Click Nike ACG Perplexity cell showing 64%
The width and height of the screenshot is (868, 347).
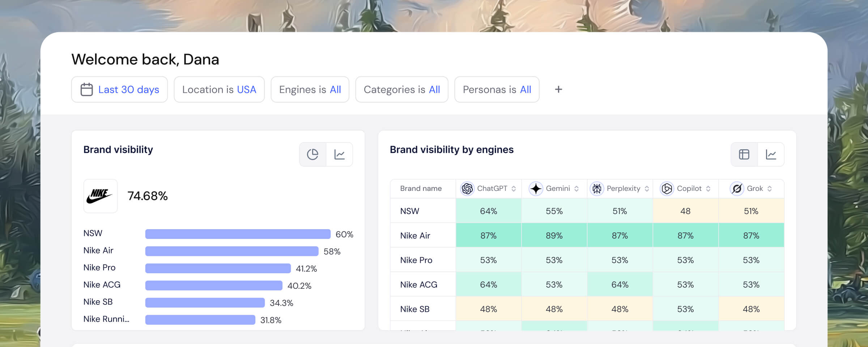point(620,284)
